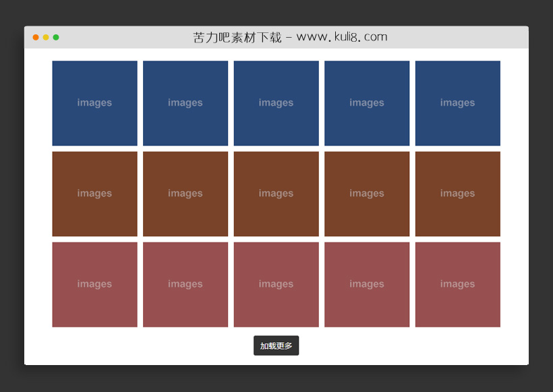Click the first blue image thumbnail
The height and width of the screenshot is (392, 553).
(94, 103)
